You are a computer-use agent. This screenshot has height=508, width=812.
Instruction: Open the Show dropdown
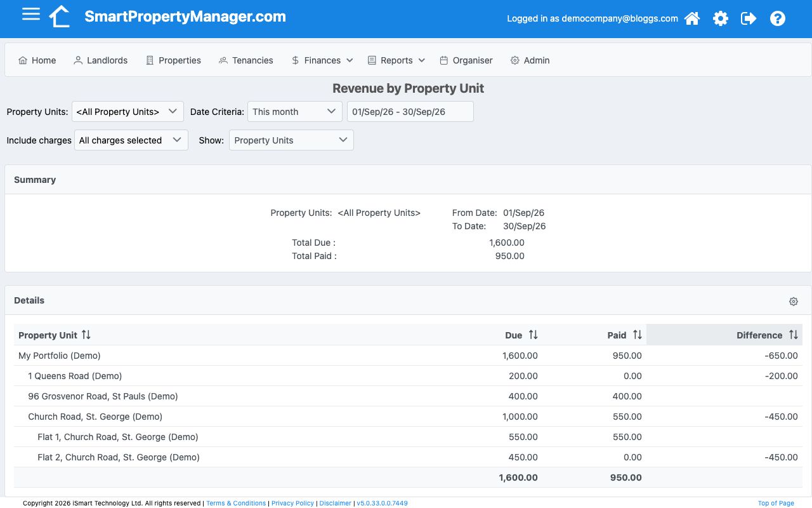(291, 140)
